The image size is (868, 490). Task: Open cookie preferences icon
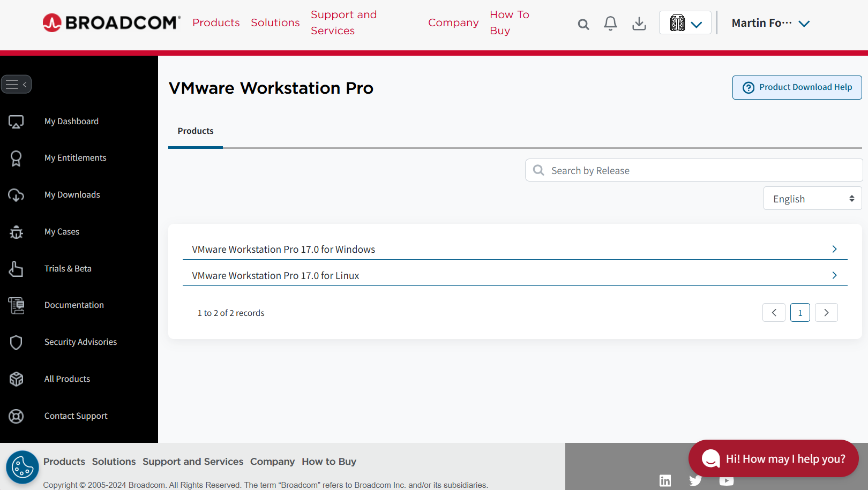pyautogui.click(x=23, y=467)
